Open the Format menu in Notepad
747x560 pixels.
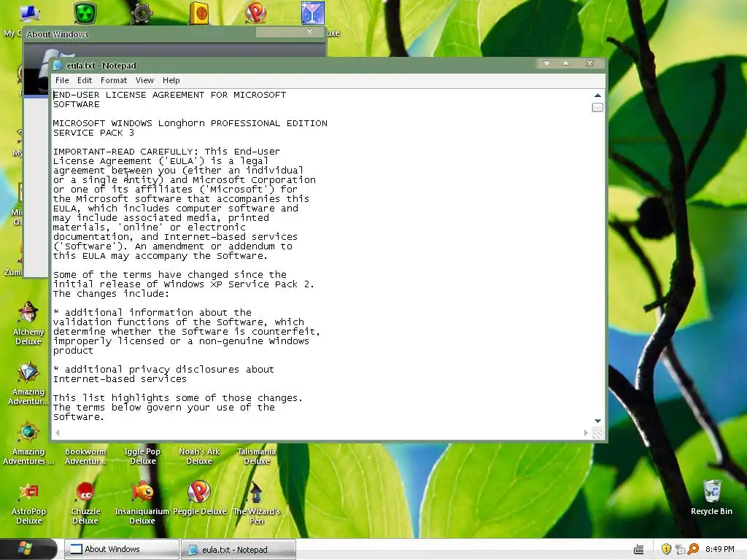113,80
